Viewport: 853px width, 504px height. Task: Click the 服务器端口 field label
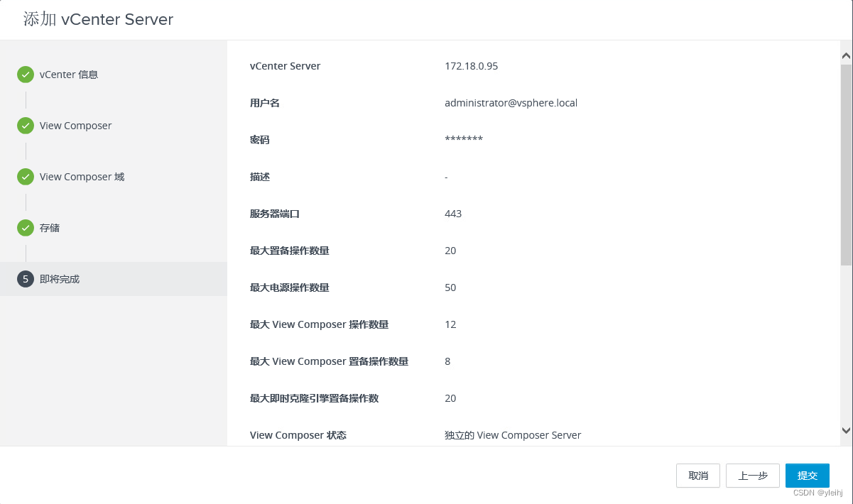pos(275,214)
